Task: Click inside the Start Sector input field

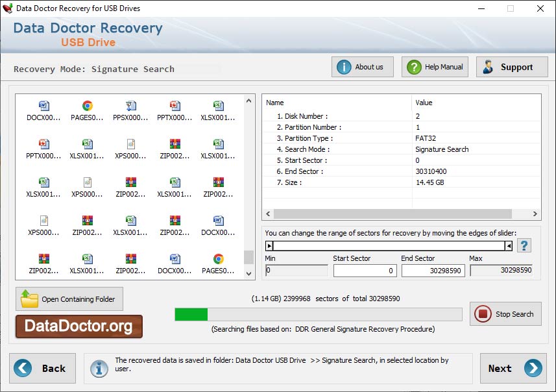Action: [x=363, y=271]
